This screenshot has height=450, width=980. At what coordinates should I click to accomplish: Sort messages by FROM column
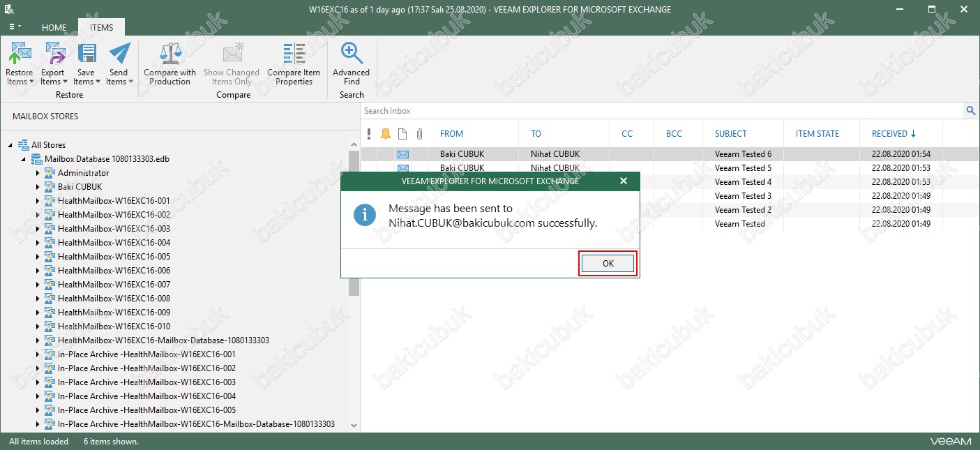[x=451, y=134]
